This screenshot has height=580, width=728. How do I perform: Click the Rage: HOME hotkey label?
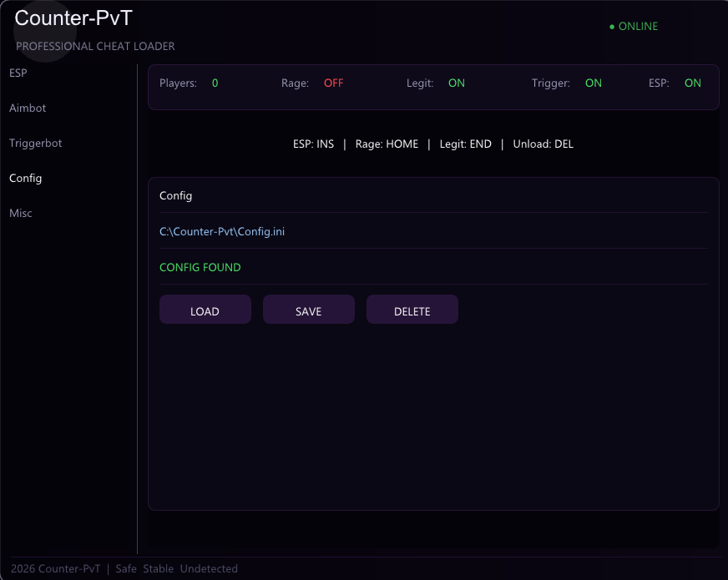point(387,144)
